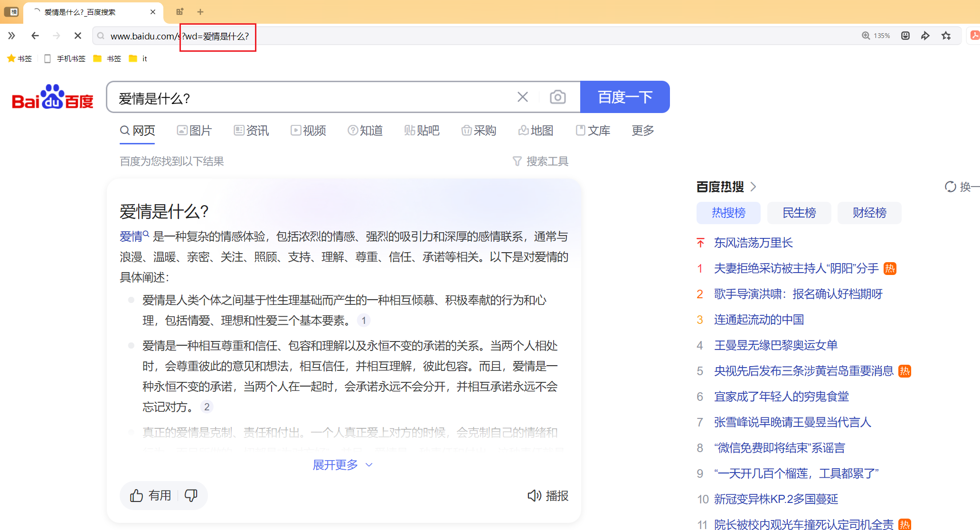Open hot topic 夫妻拒绝采访被主持人阴阳分手

click(796, 268)
